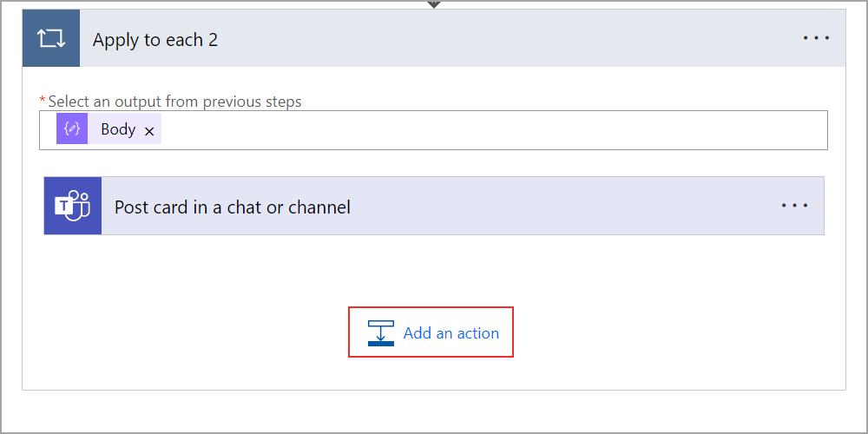Viewport: 868px width, 434px height.
Task: Select the Apply to each 2 title text
Action: 155,40
